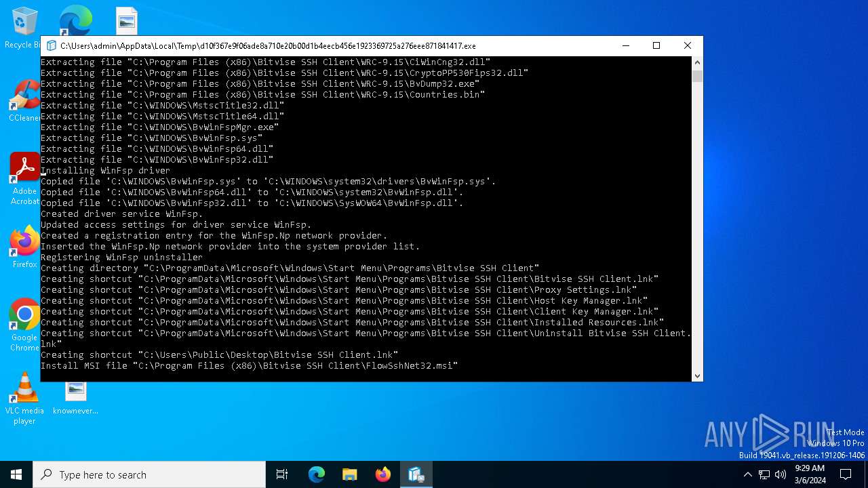The image size is (868, 488).
Task: Open Edge from the taskbar
Action: coord(317,474)
